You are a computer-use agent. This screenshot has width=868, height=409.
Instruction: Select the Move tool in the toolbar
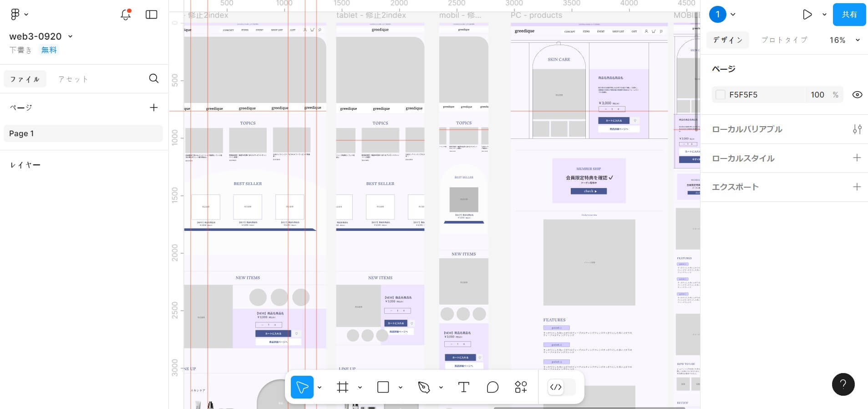tap(302, 387)
